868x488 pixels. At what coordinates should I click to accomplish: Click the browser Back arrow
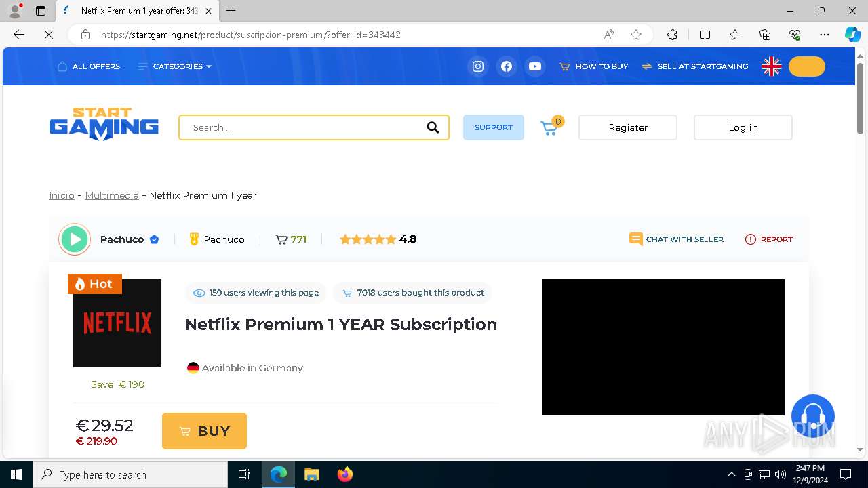(19, 35)
